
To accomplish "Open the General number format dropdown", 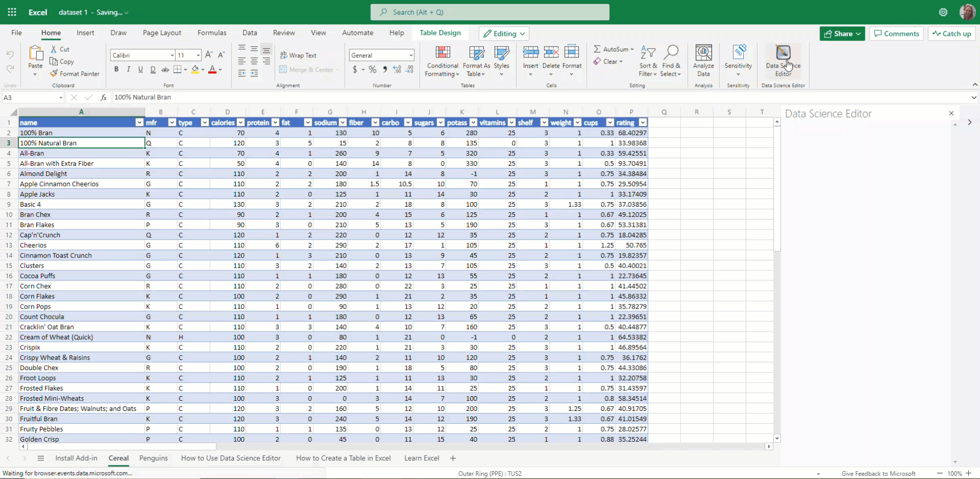I will [410, 55].
